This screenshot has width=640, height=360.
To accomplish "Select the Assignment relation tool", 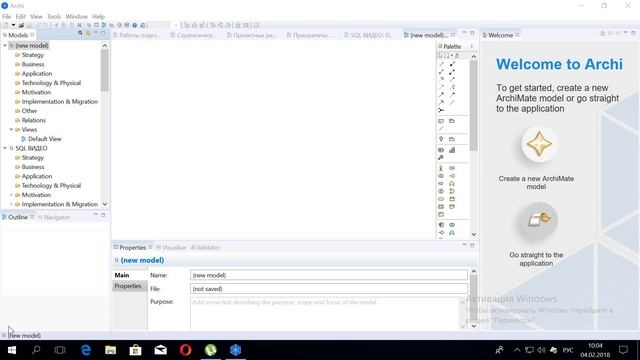I will [x=452, y=72].
